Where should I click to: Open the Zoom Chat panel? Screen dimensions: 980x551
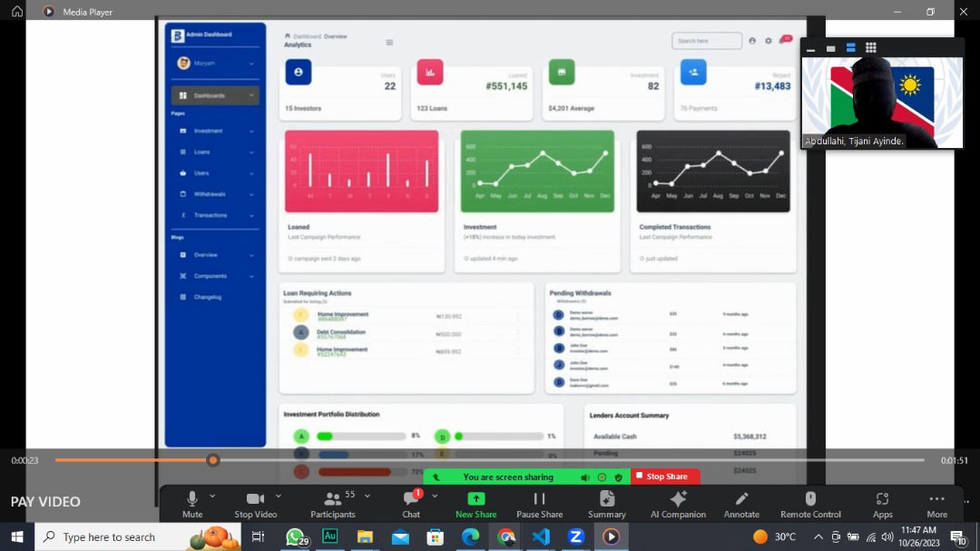410,500
